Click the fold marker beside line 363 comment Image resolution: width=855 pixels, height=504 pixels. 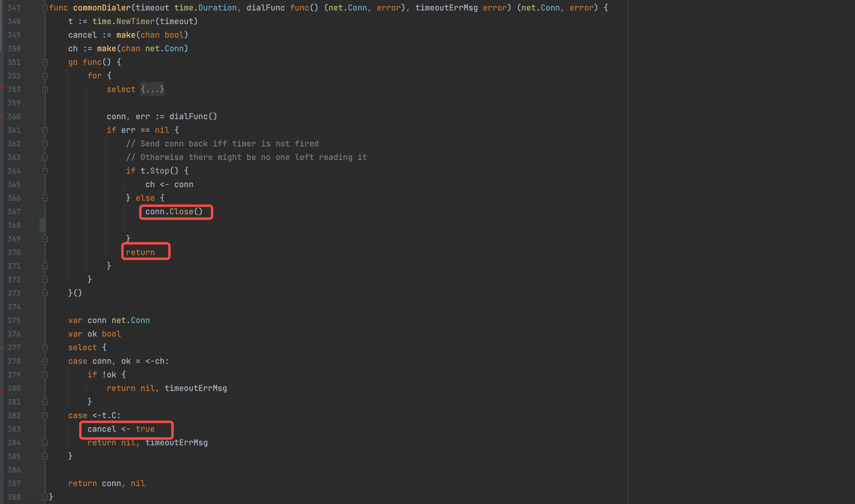pos(45,157)
